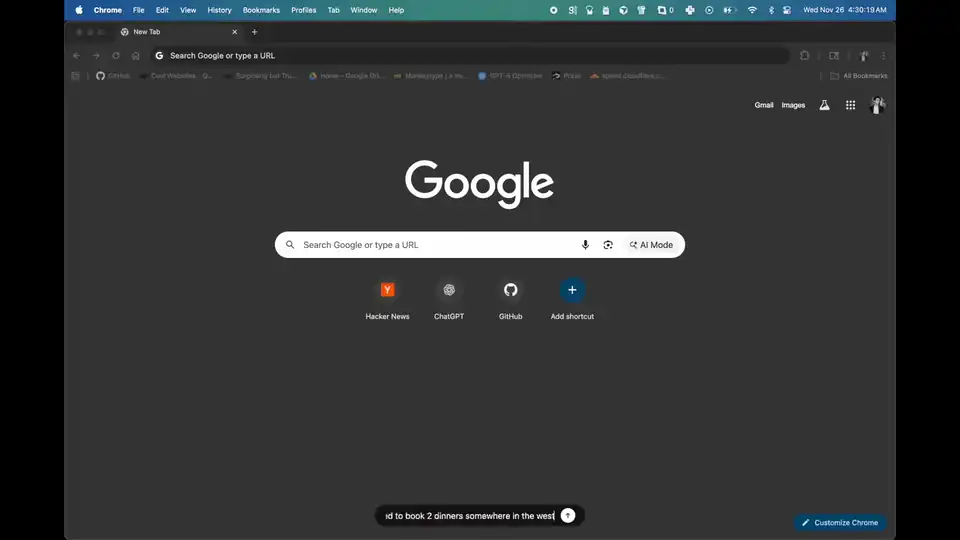Image resolution: width=960 pixels, height=540 pixels.
Task: Open the Google apps grid
Action: pos(850,105)
